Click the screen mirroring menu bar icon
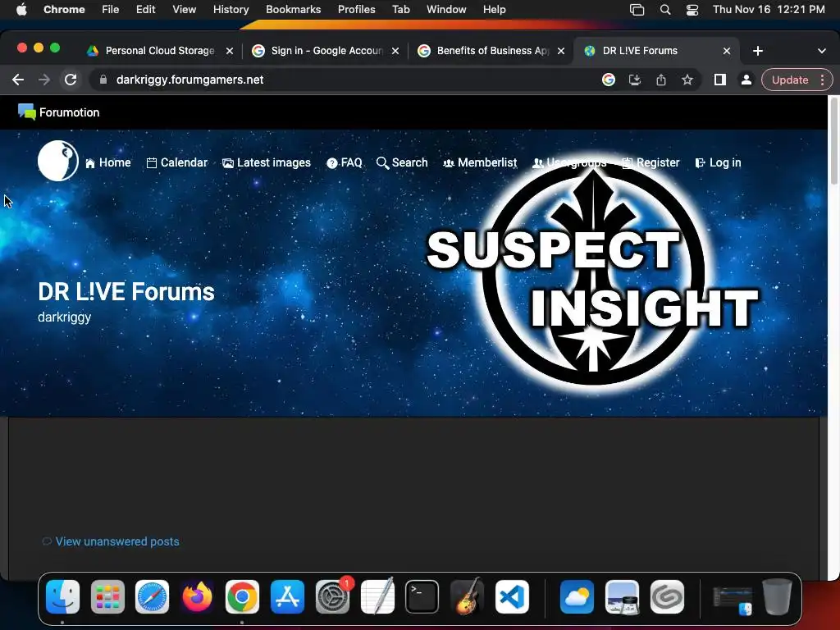This screenshot has height=630, width=840. pyautogui.click(x=637, y=10)
